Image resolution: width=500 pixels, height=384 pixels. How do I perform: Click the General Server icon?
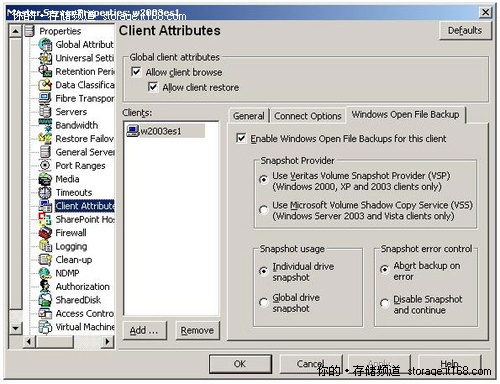pyautogui.click(x=45, y=152)
